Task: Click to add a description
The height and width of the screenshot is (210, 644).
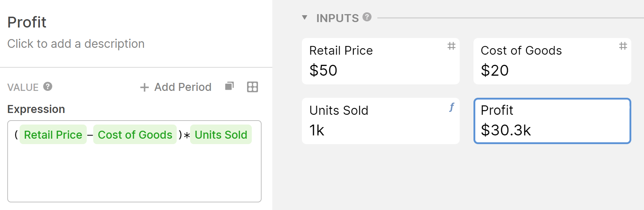Action: [76, 44]
